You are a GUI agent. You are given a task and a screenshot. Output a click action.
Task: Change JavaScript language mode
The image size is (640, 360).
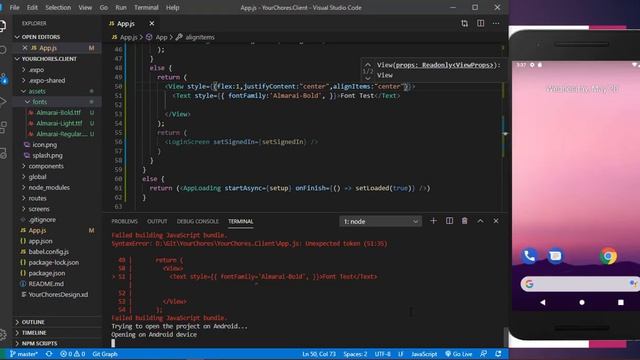pos(424,354)
